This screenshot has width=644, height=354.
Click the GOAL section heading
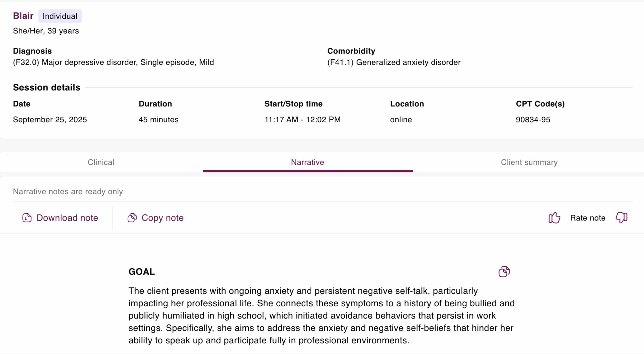pyautogui.click(x=142, y=272)
